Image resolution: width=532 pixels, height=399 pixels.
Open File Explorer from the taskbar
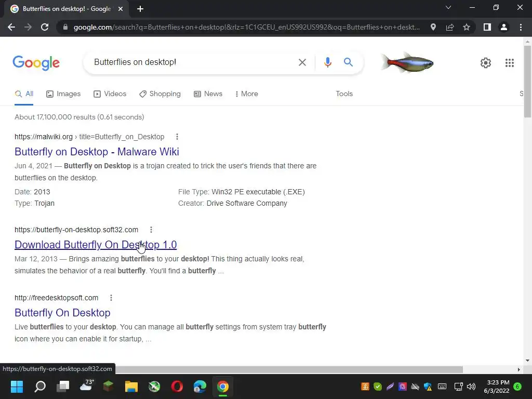click(x=131, y=387)
